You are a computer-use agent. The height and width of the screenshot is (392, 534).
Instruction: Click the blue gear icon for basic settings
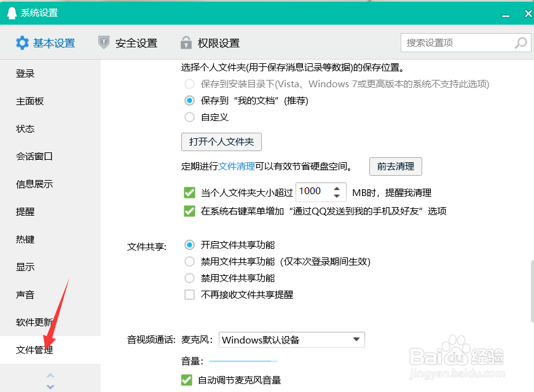23,43
